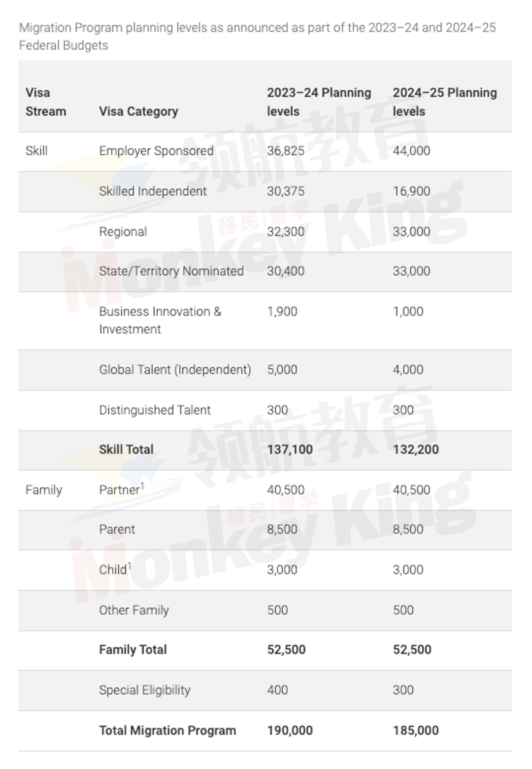This screenshot has height=769, width=532.
Task: Select the Skill Total 137,100 value
Action: pyautogui.click(x=290, y=450)
